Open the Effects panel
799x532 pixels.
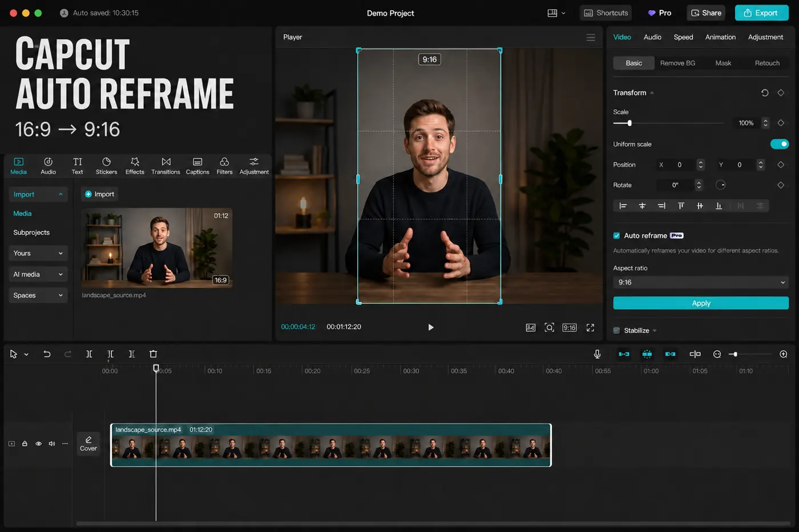click(135, 165)
